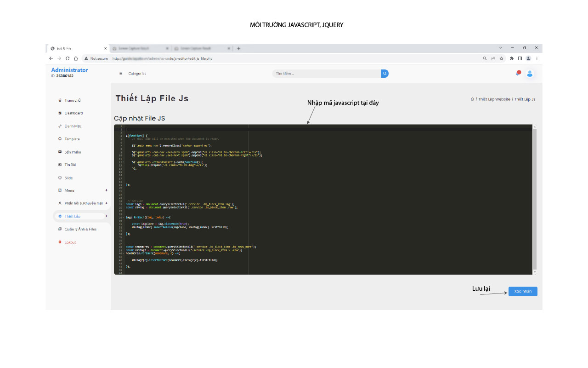The width and height of the screenshot is (588, 368).
Task: Toggle the browser side panel icon
Action: [520, 58]
